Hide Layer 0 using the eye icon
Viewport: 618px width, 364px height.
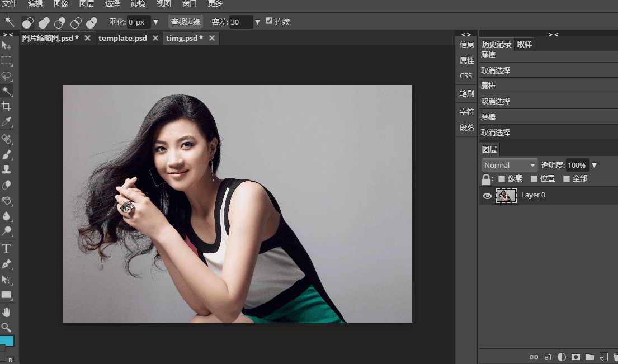coord(487,196)
